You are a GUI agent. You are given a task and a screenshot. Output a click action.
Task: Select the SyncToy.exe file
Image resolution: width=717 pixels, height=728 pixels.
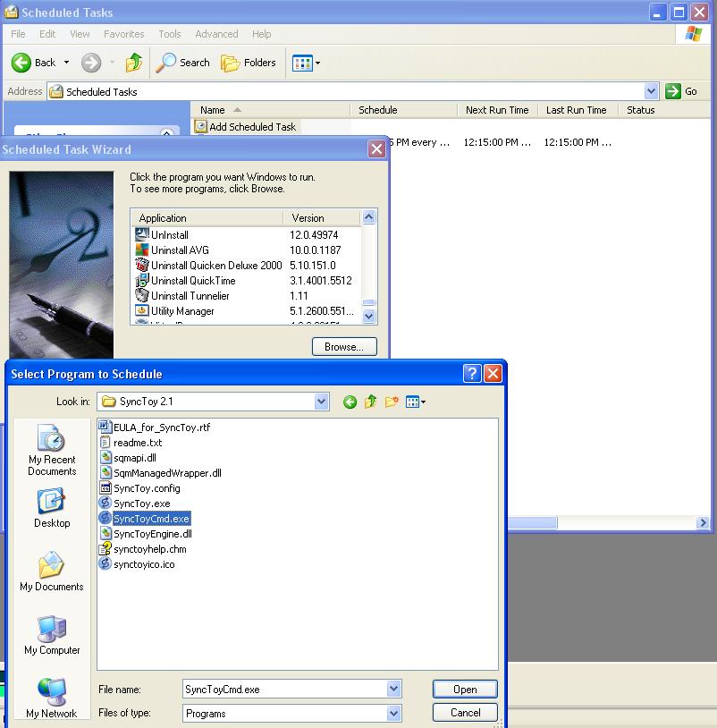(x=135, y=504)
